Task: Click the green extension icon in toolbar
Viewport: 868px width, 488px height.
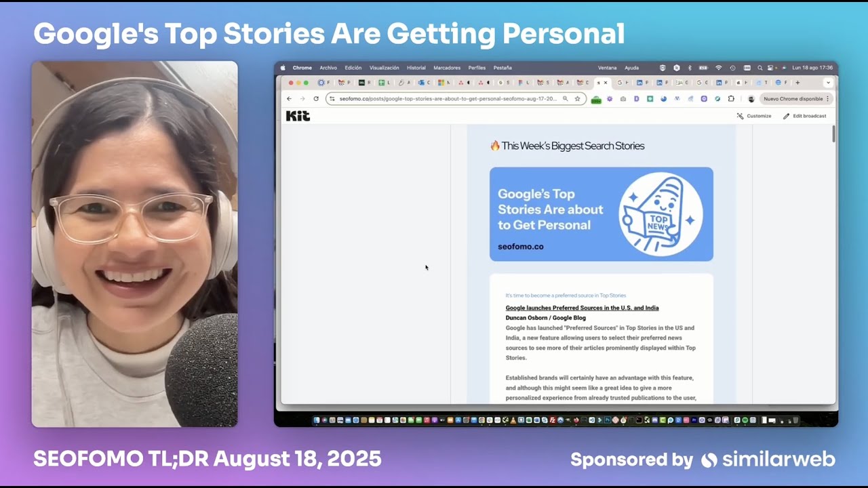Action: pos(596,99)
